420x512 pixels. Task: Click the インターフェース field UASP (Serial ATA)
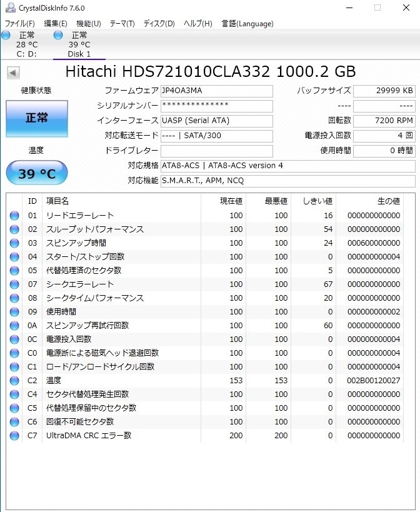tap(217, 121)
